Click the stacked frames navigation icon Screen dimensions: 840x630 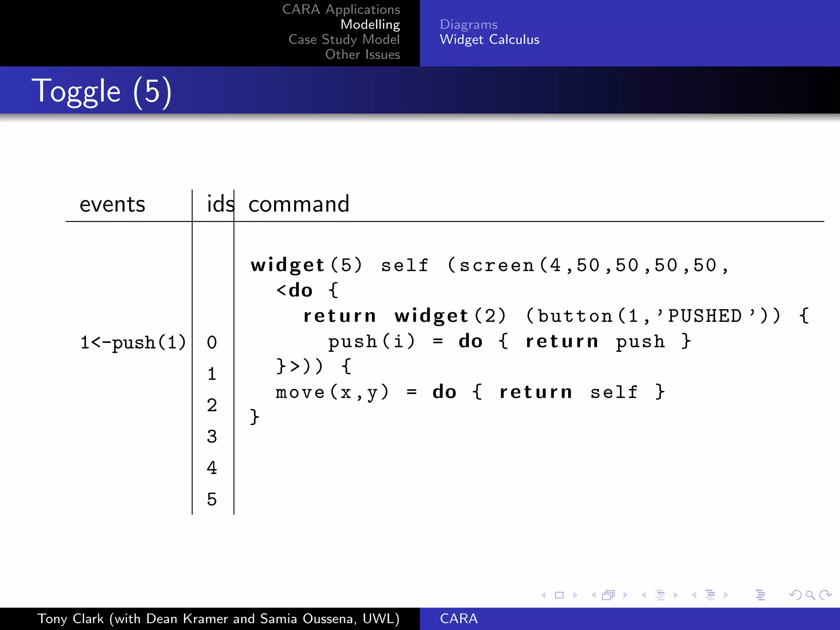[609, 595]
